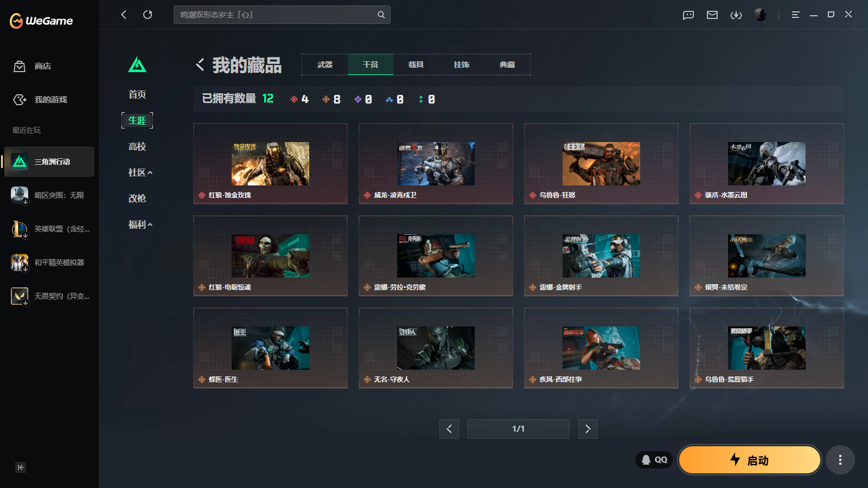Open the chat messages icon in top bar
The width and height of the screenshot is (868, 488).
pyautogui.click(x=688, y=15)
